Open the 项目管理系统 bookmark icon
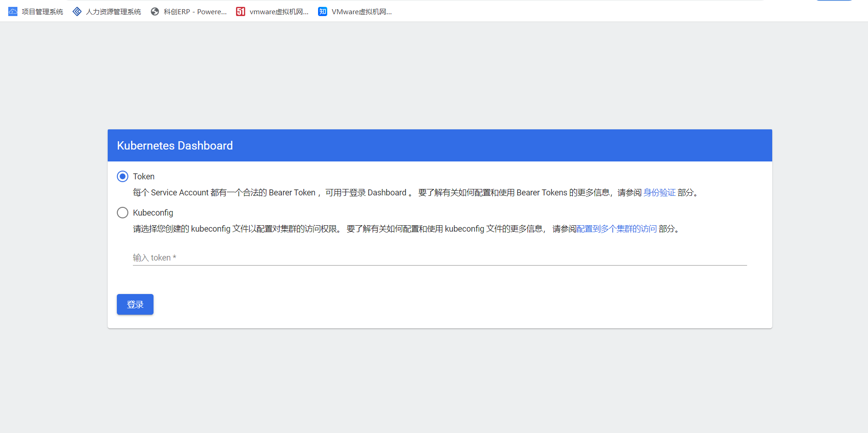868x433 pixels. [x=13, y=11]
